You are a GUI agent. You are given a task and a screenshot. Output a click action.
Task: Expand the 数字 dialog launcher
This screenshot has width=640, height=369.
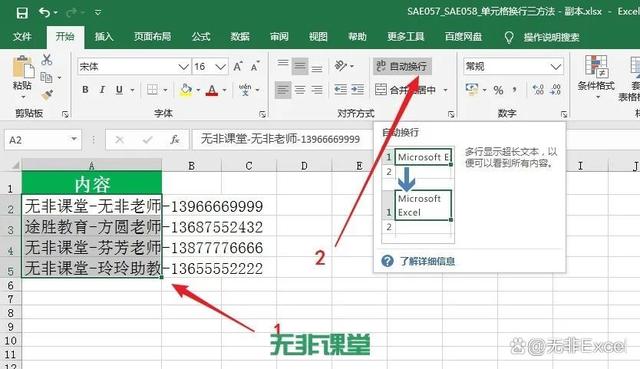pyautogui.click(x=564, y=114)
